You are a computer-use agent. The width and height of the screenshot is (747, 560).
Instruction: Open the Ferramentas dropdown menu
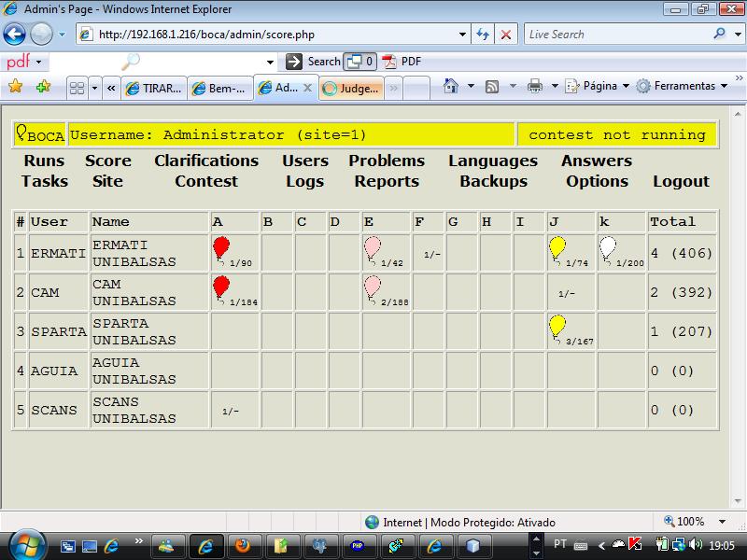(684, 86)
